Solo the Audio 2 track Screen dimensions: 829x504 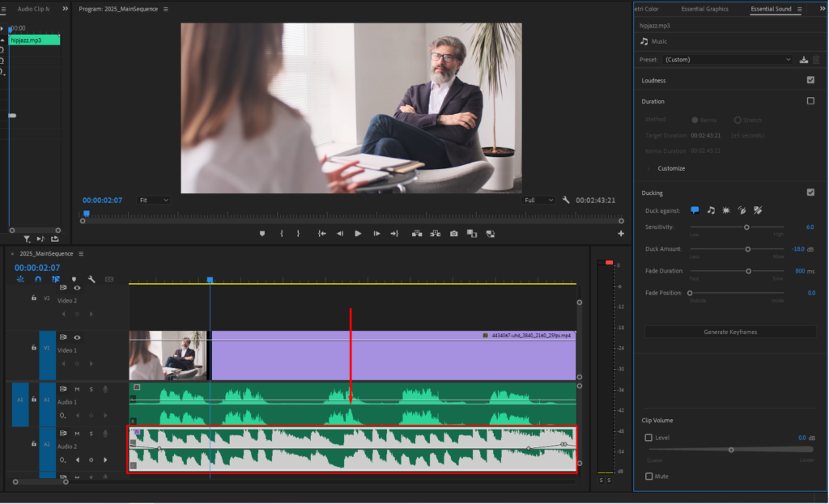[91, 434]
